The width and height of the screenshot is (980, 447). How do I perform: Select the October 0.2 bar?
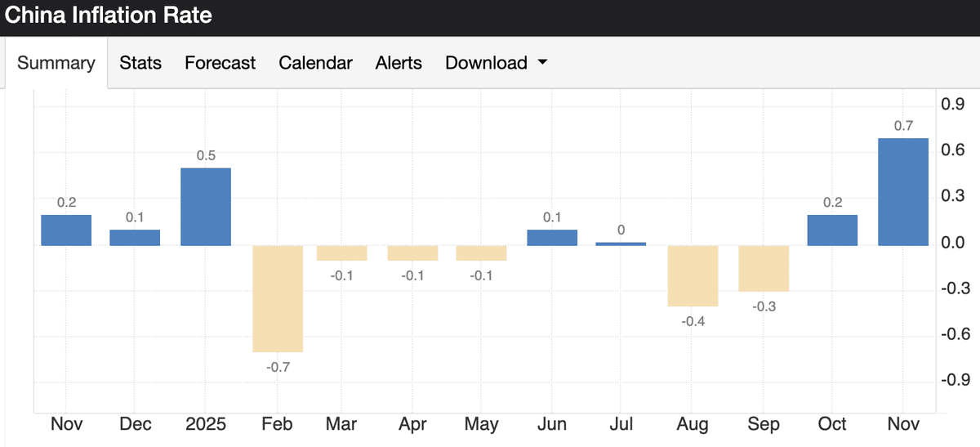(x=832, y=230)
